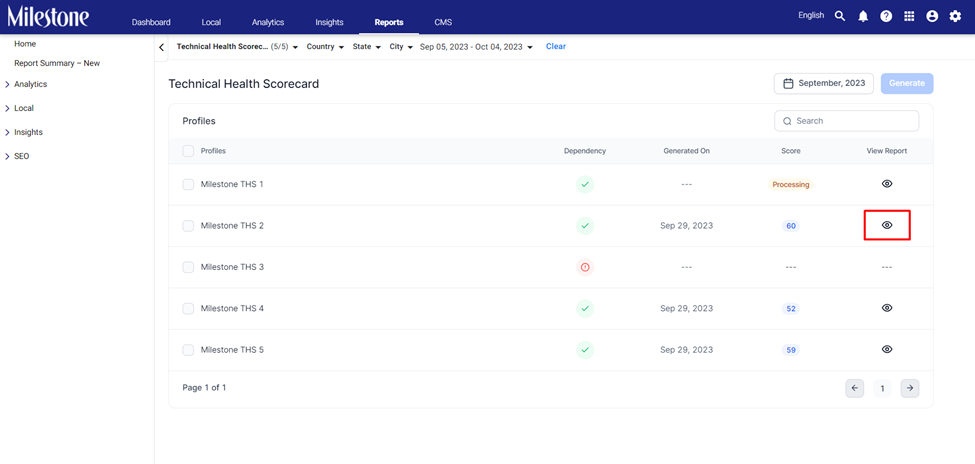Go to previous page arrow
The height and width of the screenshot is (464, 975).
[854, 388]
